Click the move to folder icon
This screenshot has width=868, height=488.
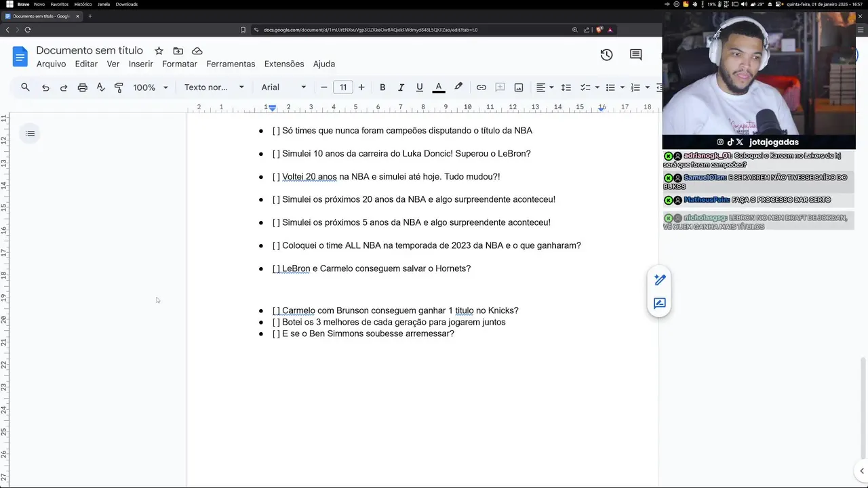pos(178,51)
